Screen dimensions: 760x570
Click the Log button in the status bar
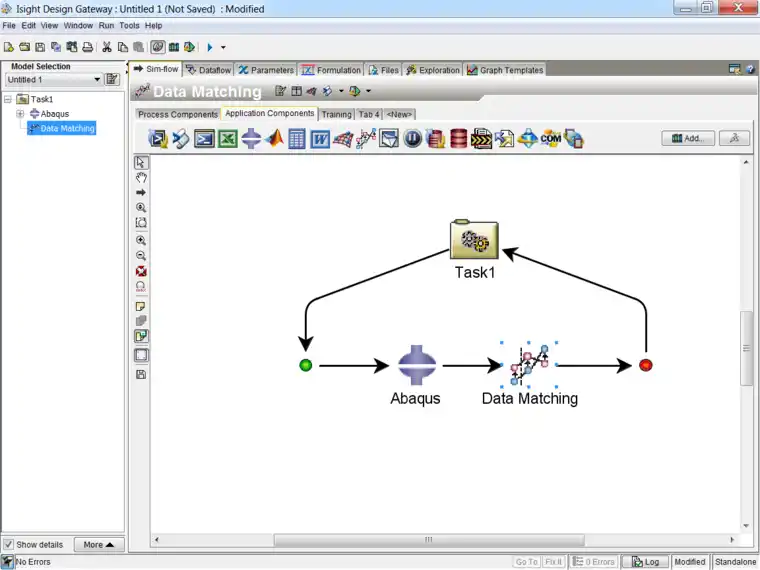click(x=646, y=562)
